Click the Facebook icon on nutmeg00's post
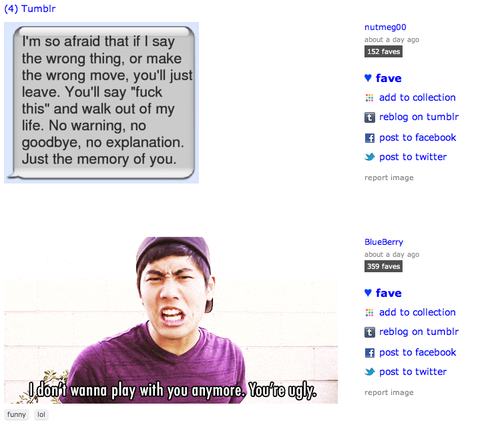Viewport: 500px width, 425px height. [369, 138]
